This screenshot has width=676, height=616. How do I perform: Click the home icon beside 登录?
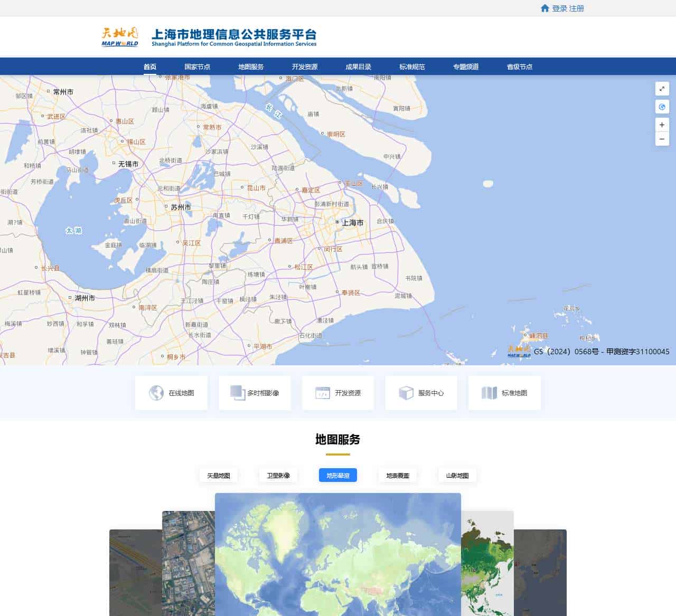coord(544,8)
